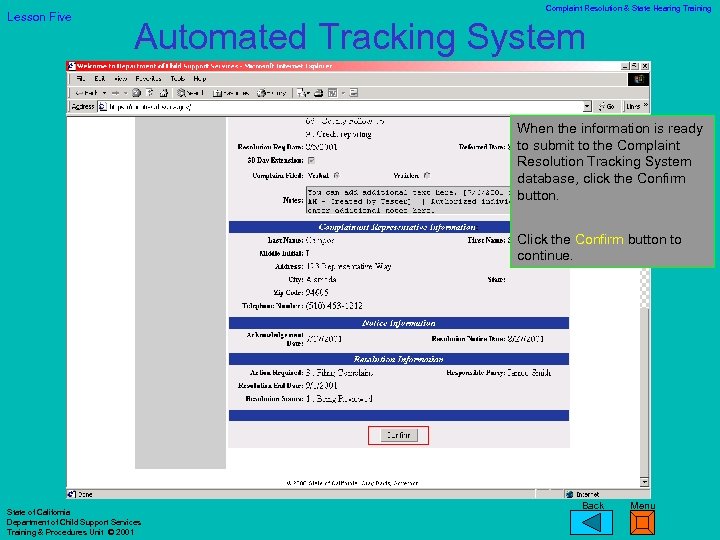Open the Forward button history dropdown arrow
The width and height of the screenshot is (720, 540).
124,93
